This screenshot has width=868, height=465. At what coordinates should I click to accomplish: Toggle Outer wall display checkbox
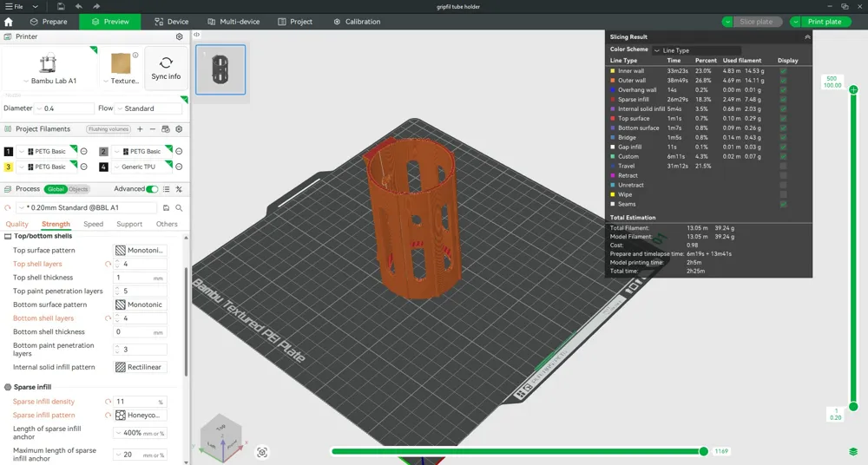click(x=783, y=81)
